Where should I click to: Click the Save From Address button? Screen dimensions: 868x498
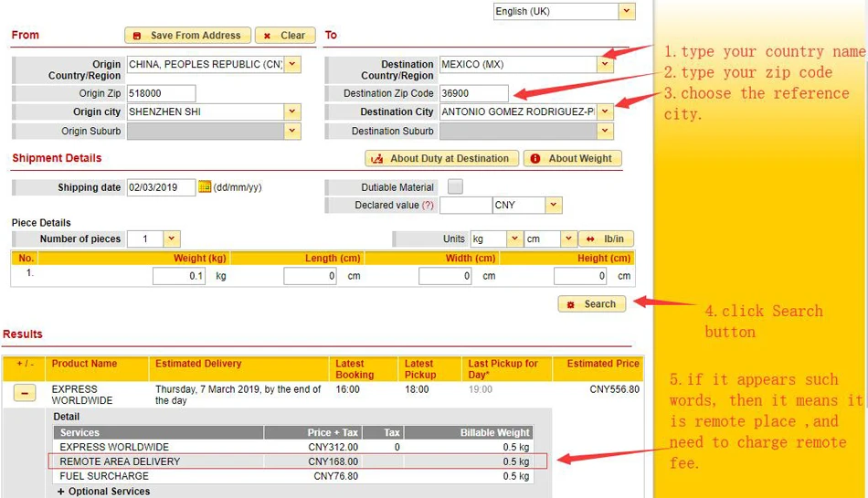[x=187, y=36]
